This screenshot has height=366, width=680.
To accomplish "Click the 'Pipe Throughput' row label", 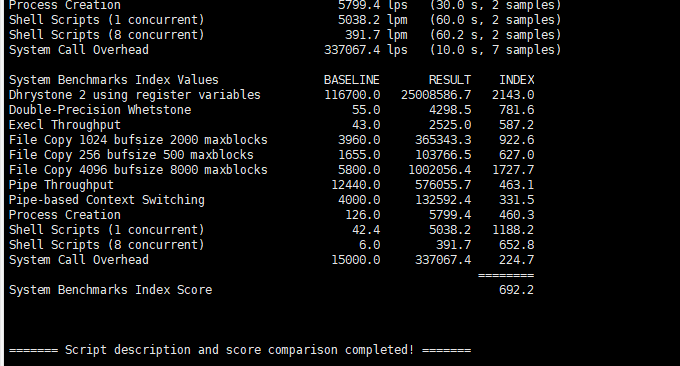I will pyautogui.click(x=61, y=185).
